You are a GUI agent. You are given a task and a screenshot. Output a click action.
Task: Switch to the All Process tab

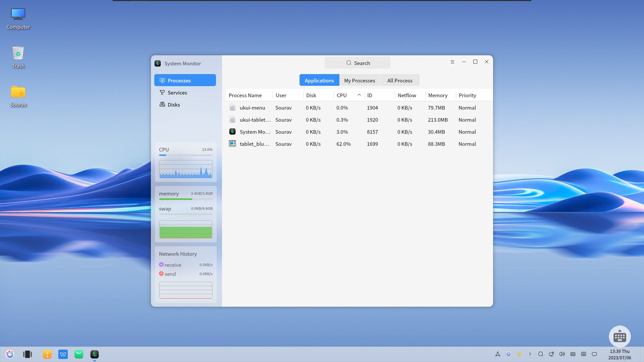[399, 80]
